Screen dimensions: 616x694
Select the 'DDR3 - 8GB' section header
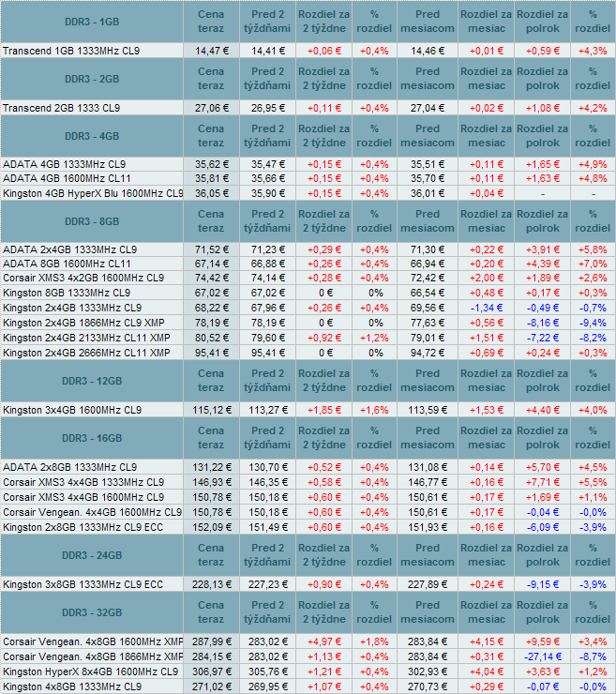tap(92, 221)
